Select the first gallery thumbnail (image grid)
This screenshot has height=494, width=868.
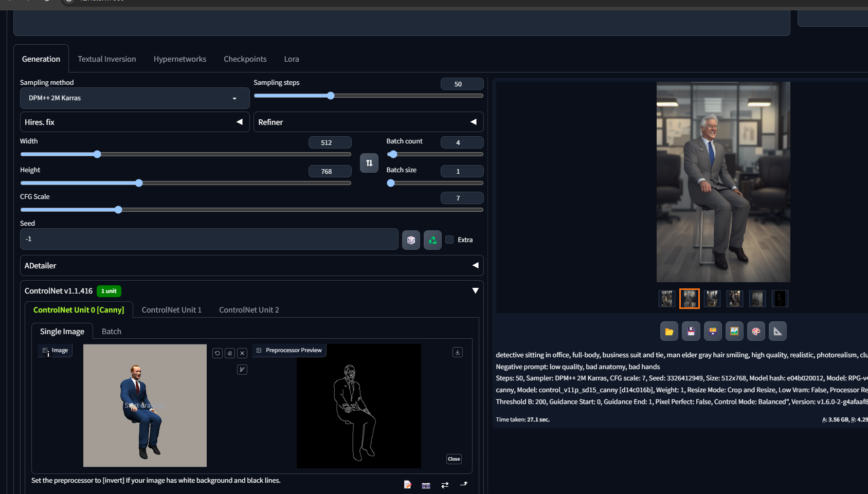click(667, 299)
